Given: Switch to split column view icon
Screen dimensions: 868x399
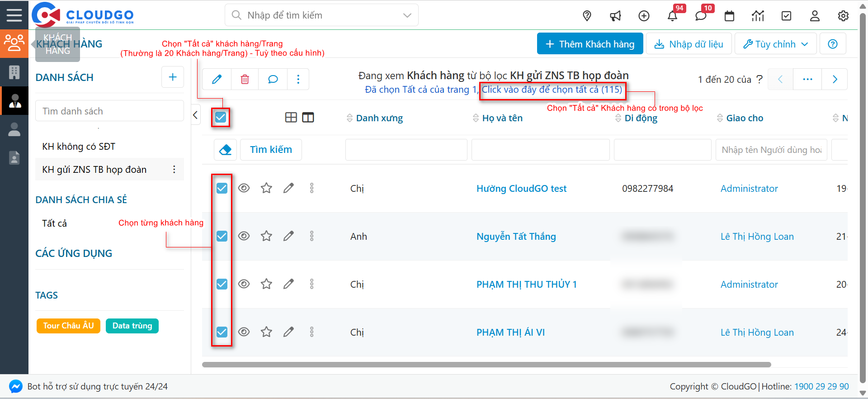Looking at the screenshot, I should tap(308, 118).
